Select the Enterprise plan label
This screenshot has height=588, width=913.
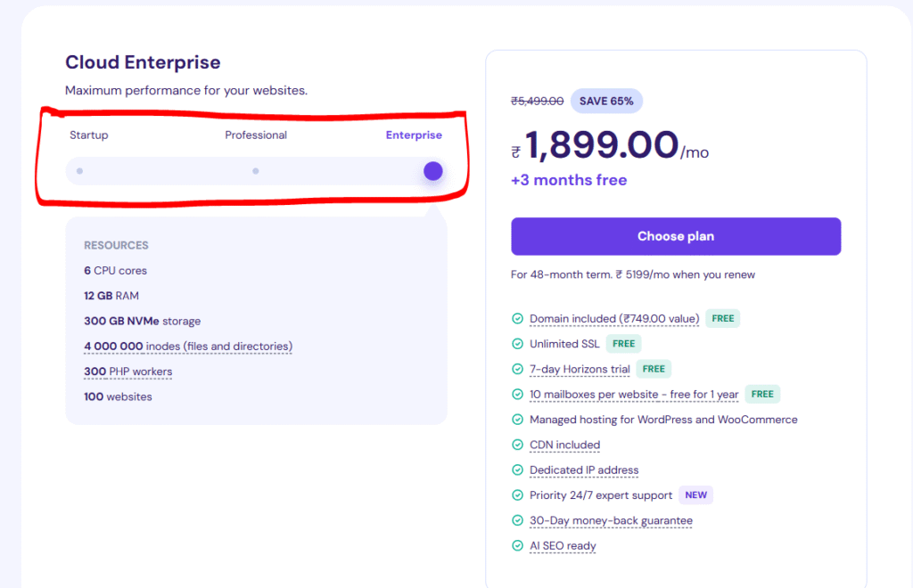pos(414,135)
